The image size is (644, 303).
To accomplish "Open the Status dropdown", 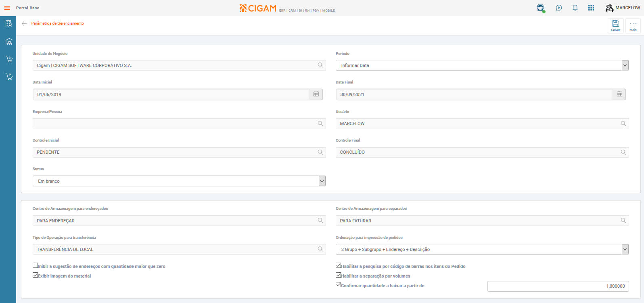I will (x=179, y=181).
